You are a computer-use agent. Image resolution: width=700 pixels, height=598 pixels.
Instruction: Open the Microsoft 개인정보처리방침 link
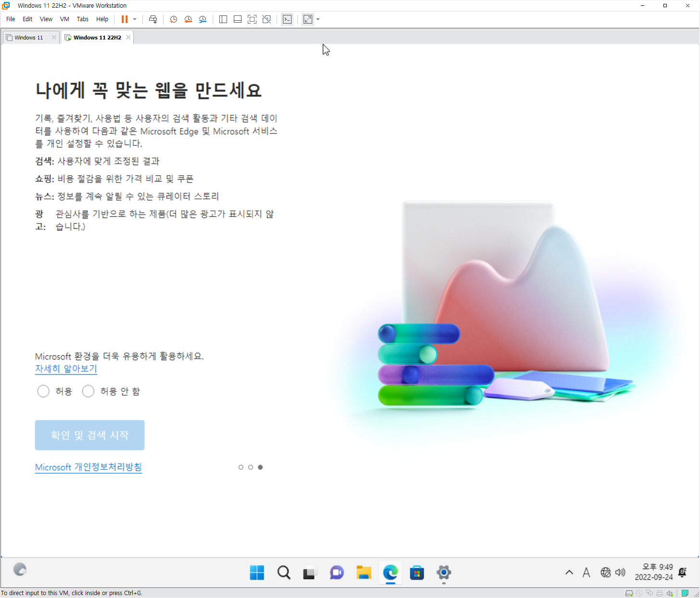[89, 467]
